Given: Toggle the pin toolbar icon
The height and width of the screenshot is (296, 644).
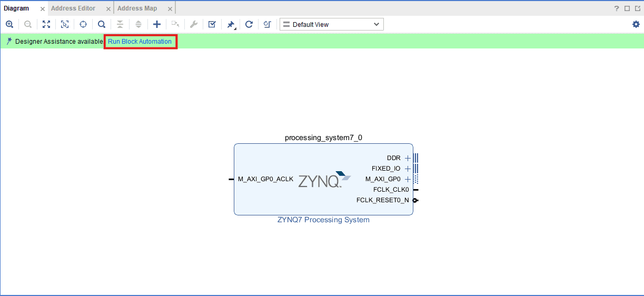Looking at the screenshot, I should (x=231, y=24).
